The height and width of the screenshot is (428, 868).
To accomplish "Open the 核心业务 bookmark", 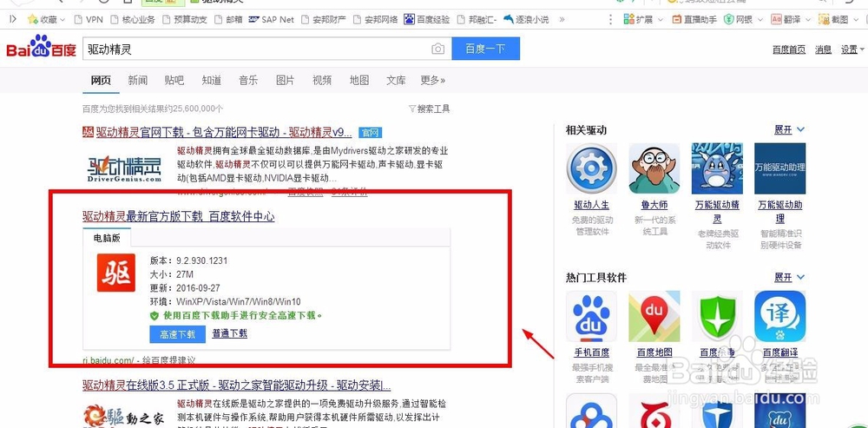I will click(133, 19).
